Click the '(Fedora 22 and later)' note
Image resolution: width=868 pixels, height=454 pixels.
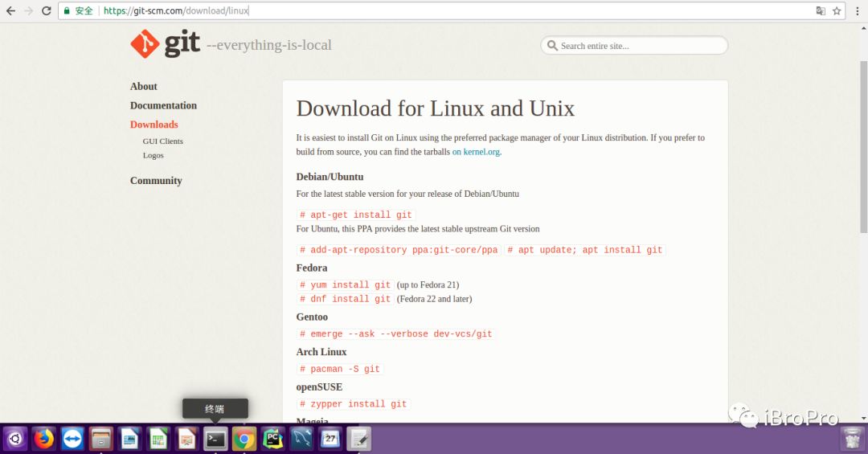point(435,299)
